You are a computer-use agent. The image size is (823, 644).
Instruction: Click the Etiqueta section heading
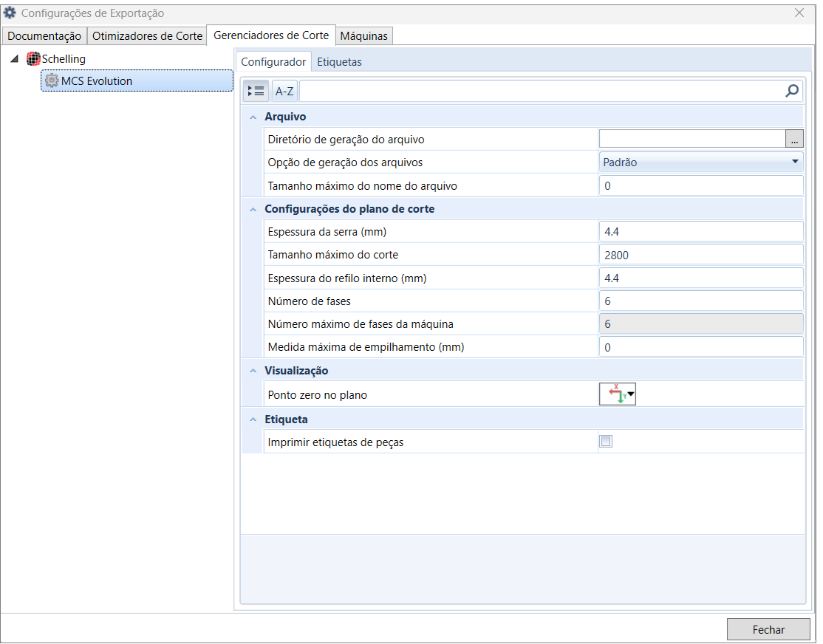(286, 419)
